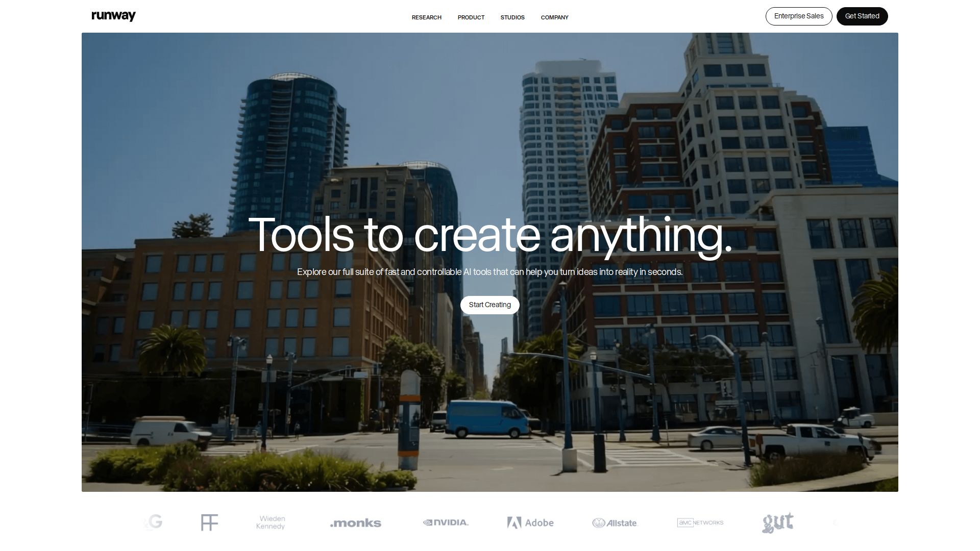Image resolution: width=980 pixels, height=551 pixels.
Task: Click the .monks logo
Action: (x=356, y=523)
